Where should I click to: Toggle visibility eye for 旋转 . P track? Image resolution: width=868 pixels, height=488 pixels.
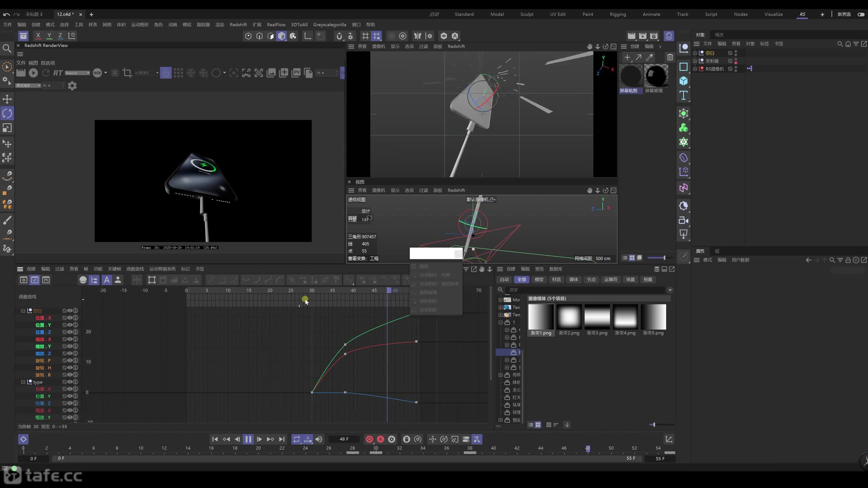[70, 361]
